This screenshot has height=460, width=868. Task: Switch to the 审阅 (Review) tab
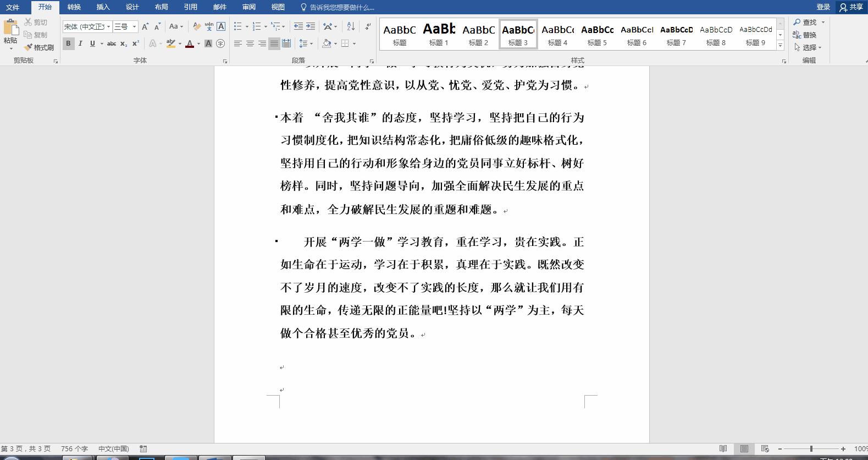[248, 7]
